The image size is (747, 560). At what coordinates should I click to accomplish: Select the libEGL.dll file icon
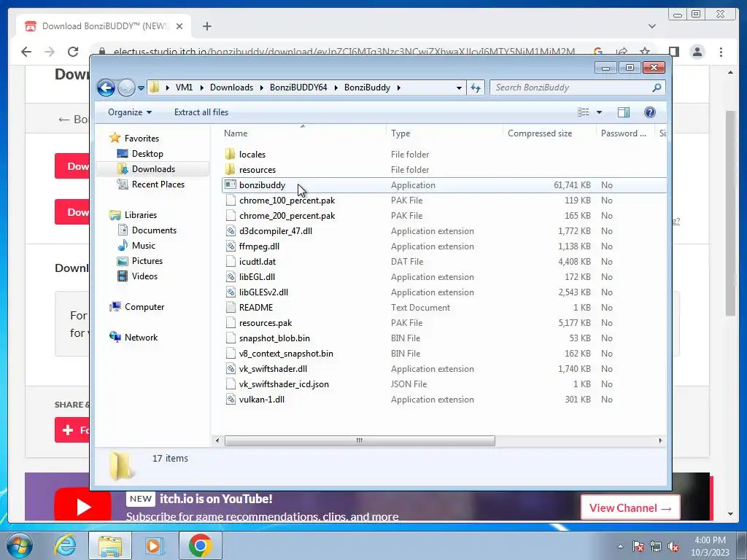click(230, 276)
